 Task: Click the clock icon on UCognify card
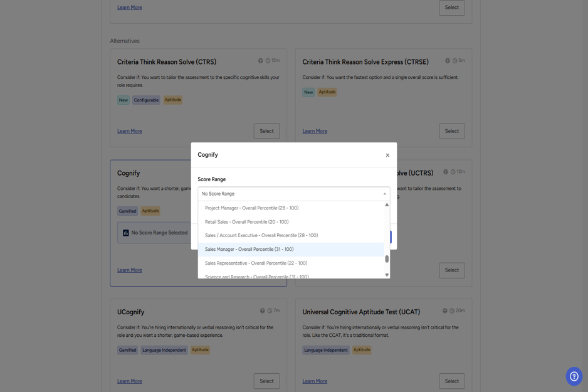point(270,310)
